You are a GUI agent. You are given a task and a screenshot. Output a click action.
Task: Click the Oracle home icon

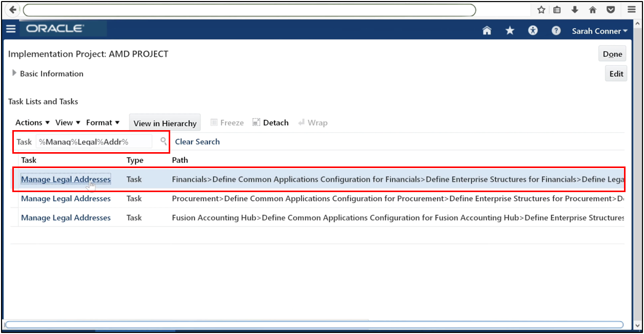pos(487,31)
